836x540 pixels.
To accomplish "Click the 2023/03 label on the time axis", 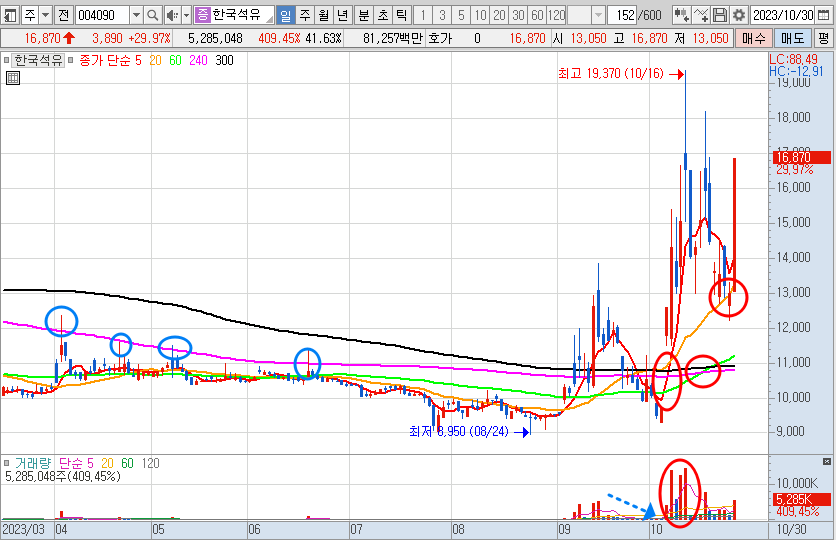I will pos(24,529).
